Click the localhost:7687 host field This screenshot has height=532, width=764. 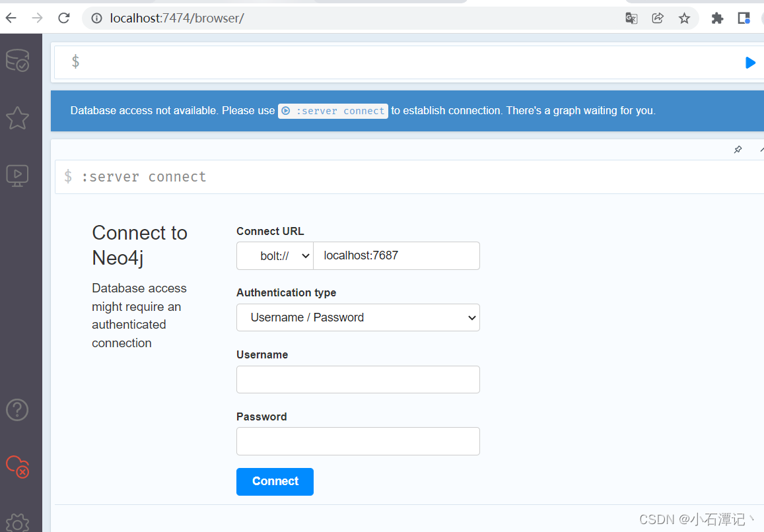396,256
